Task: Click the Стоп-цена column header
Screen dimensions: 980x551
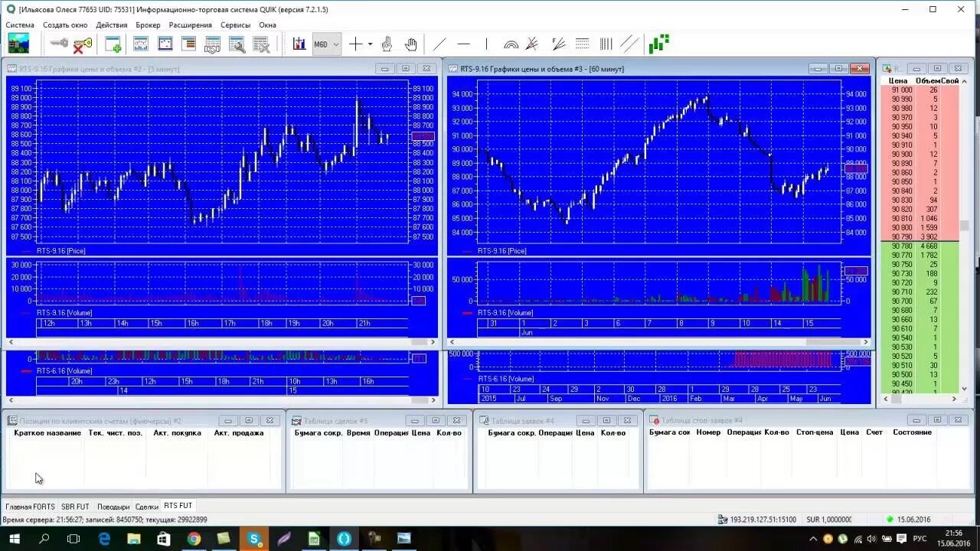Action: (x=814, y=432)
